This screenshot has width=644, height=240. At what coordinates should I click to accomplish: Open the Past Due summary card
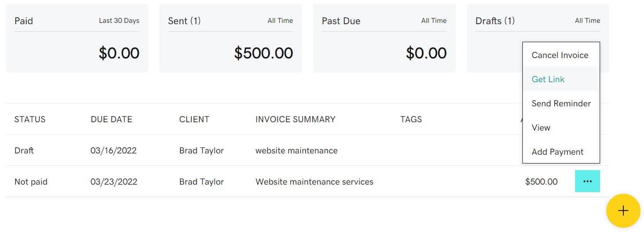(384, 39)
